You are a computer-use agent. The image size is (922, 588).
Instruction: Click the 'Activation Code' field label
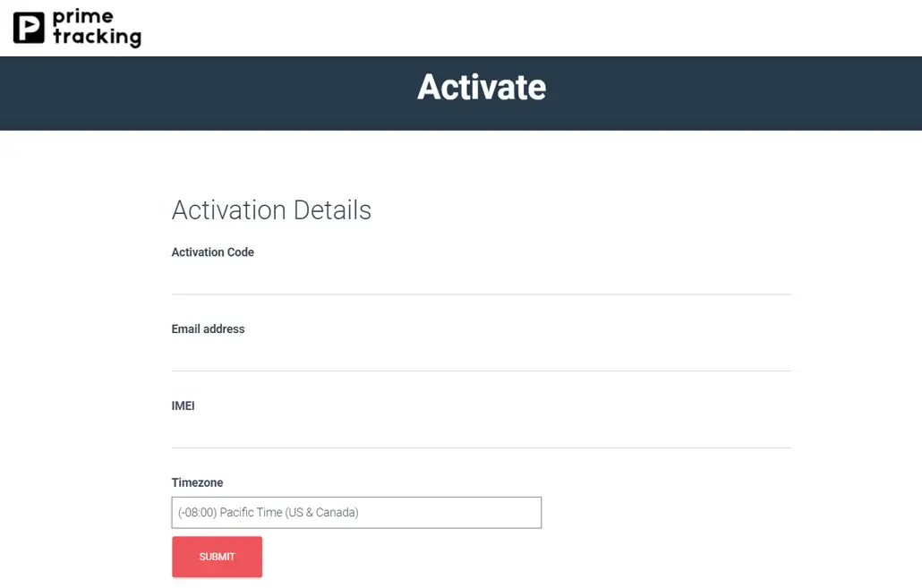pyautogui.click(x=212, y=251)
